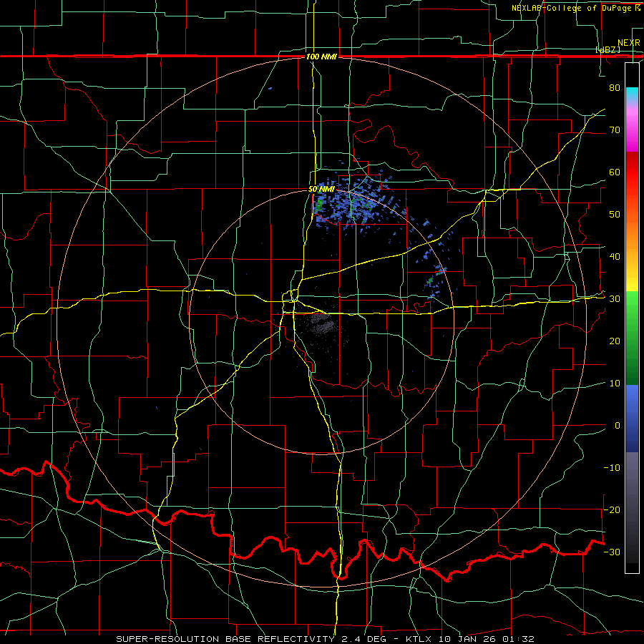Click the -30 value on the dBZ scale
644x644 pixels.
pos(612,552)
